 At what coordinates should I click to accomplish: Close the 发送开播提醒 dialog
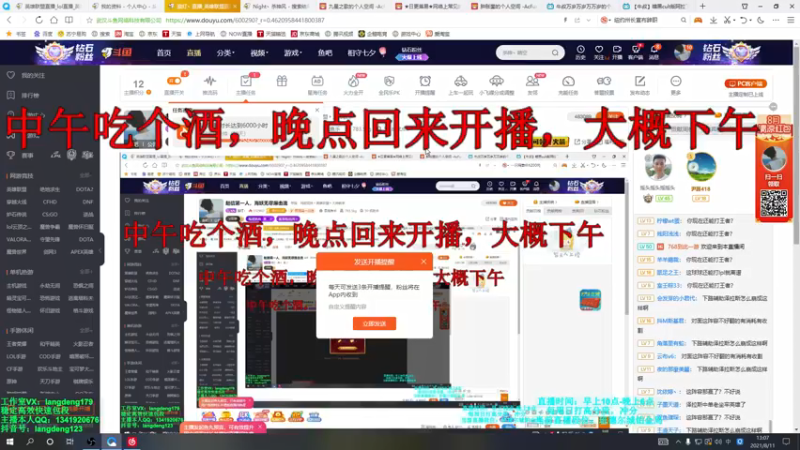pos(423,262)
